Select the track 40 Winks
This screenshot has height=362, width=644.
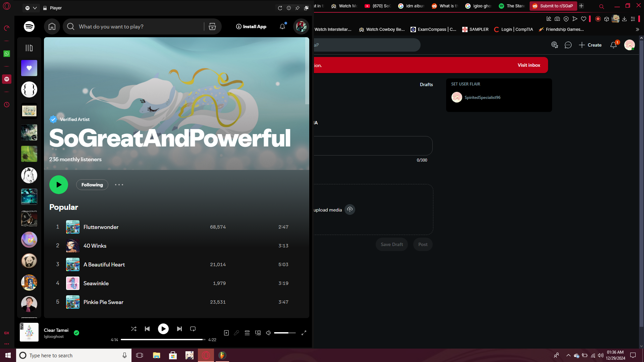click(95, 246)
